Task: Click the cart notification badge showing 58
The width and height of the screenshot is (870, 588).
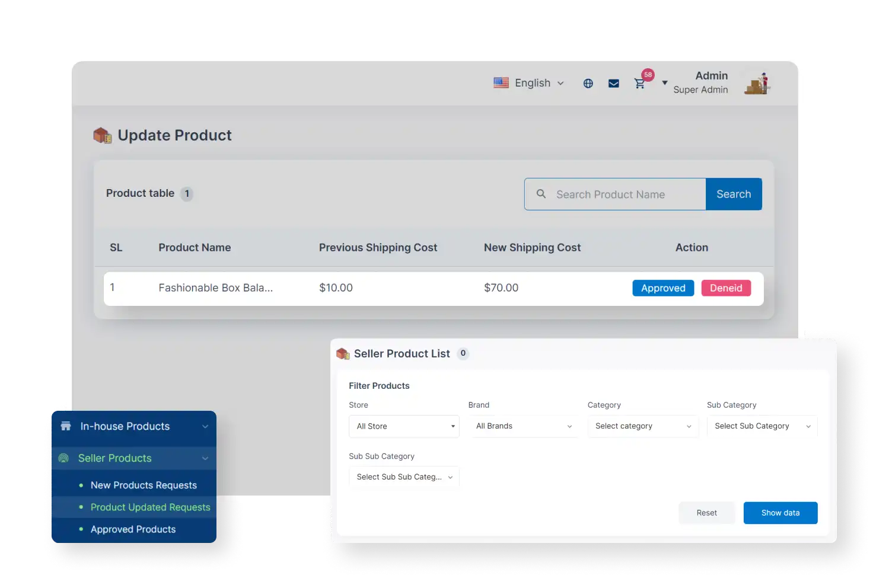Action: tap(648, 75)
